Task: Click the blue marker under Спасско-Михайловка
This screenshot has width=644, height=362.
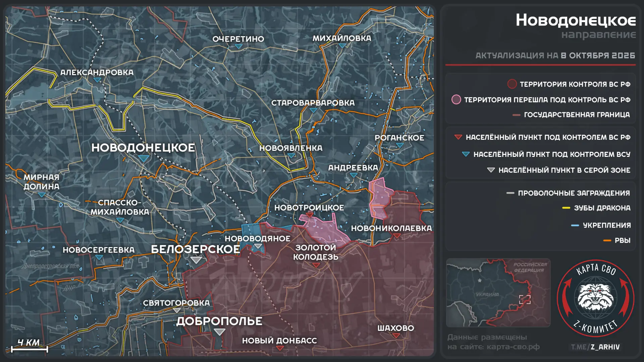Action: [120, 220]
